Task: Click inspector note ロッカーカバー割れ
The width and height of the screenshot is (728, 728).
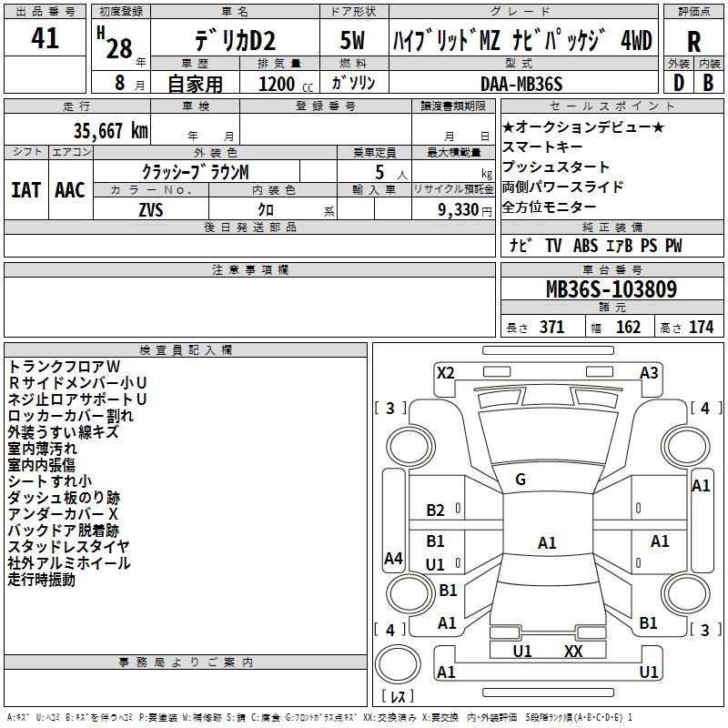Action: [x=71, y=416]
